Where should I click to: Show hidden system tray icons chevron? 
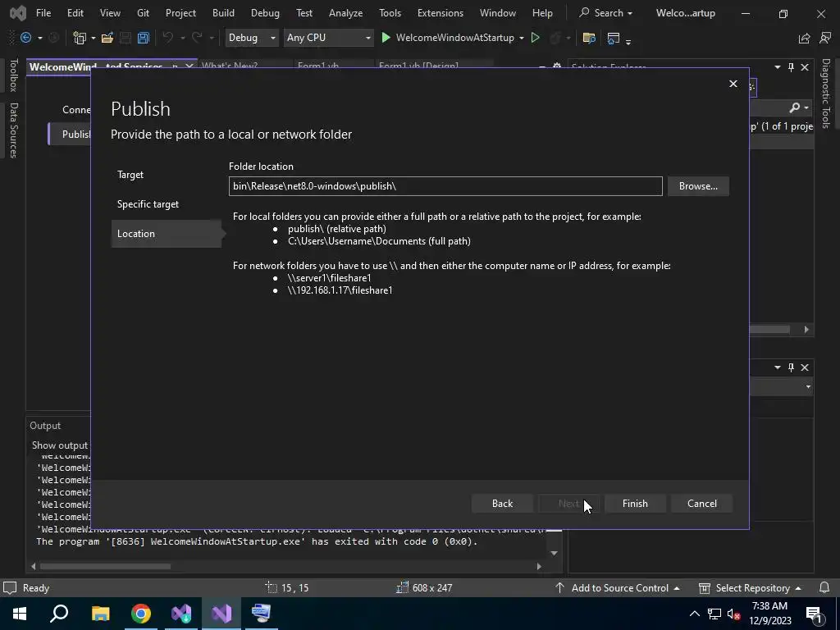click(x=694, y=614)
